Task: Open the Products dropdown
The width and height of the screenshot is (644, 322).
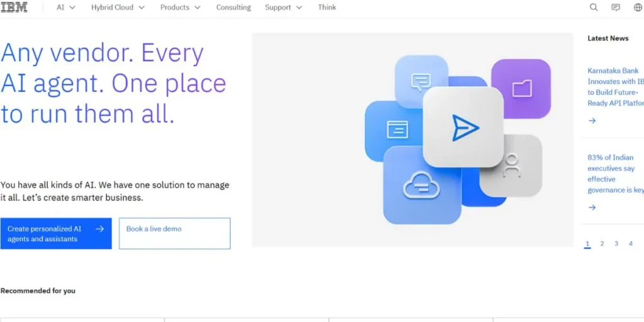Action: click(x=180, y=8)
